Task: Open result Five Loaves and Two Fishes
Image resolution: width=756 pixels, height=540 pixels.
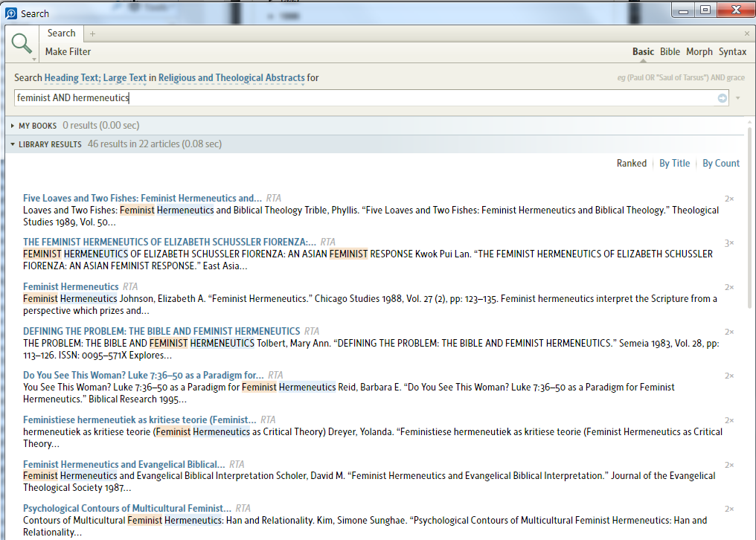Action: point(142,198)
